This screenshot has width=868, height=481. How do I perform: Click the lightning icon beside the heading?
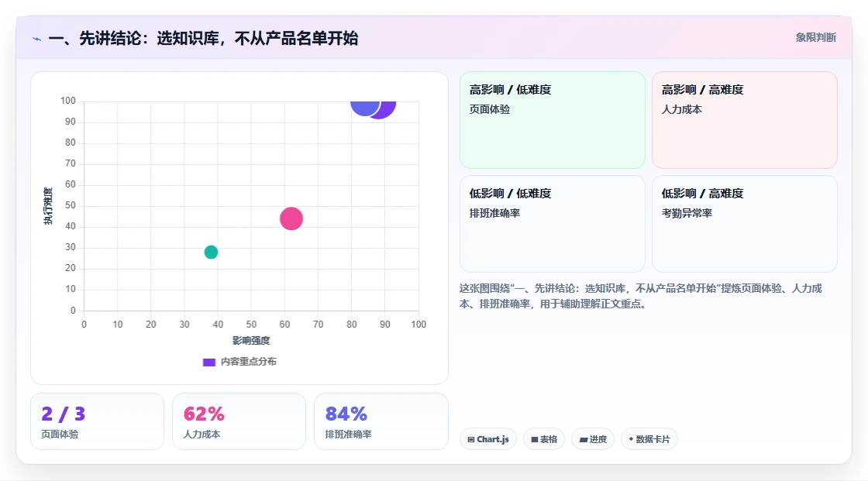coord(37,39)
